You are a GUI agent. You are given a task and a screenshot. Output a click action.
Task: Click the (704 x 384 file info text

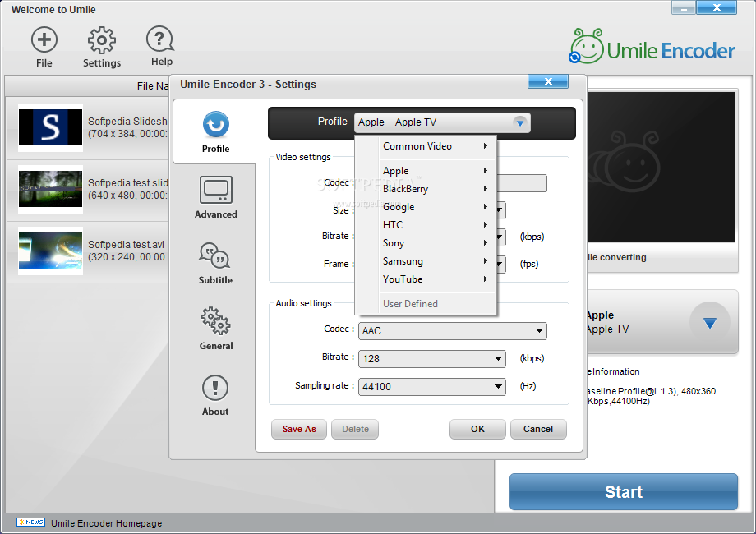pyautogui.click(x=127, y=134)
